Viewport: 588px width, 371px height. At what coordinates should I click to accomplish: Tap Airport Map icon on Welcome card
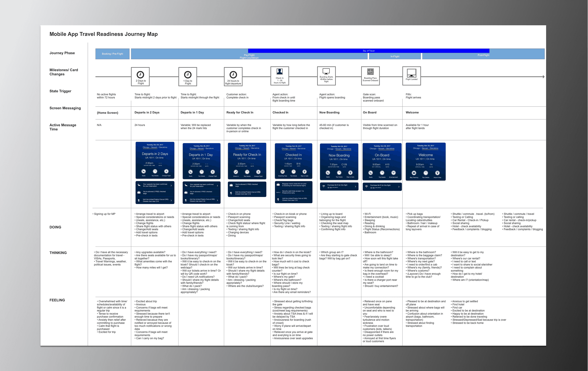pyautogui.click(x=437, y=173)
